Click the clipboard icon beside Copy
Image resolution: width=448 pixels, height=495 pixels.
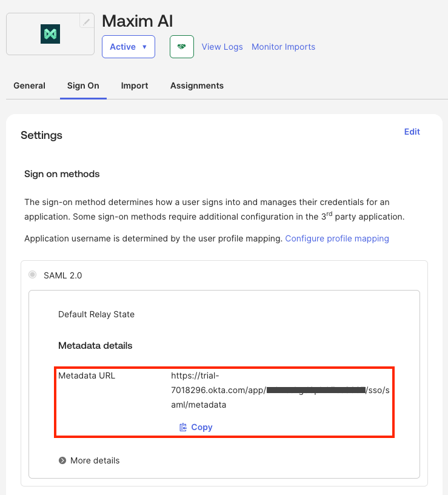[x=182, y=427]
